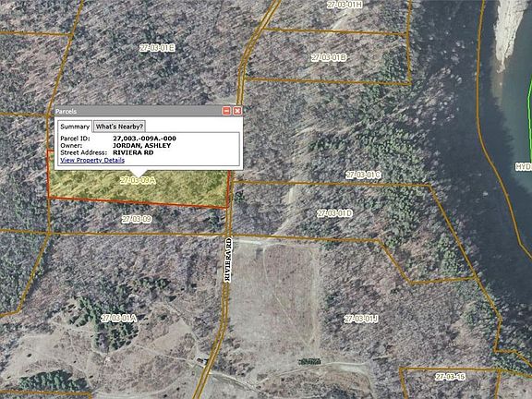This screenshot has height=399, width=532.
Task: Select parcel label 27-03-01B on the map
Action: 329,57
